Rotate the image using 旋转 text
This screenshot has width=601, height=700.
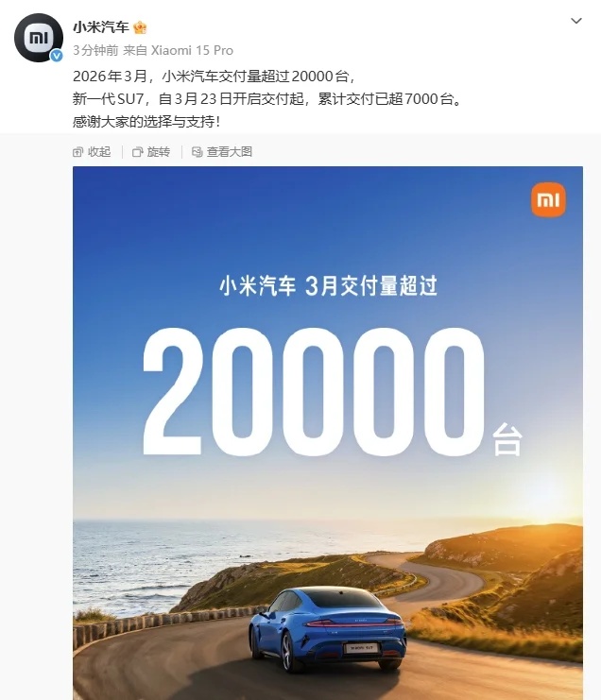tap(159, 152)
